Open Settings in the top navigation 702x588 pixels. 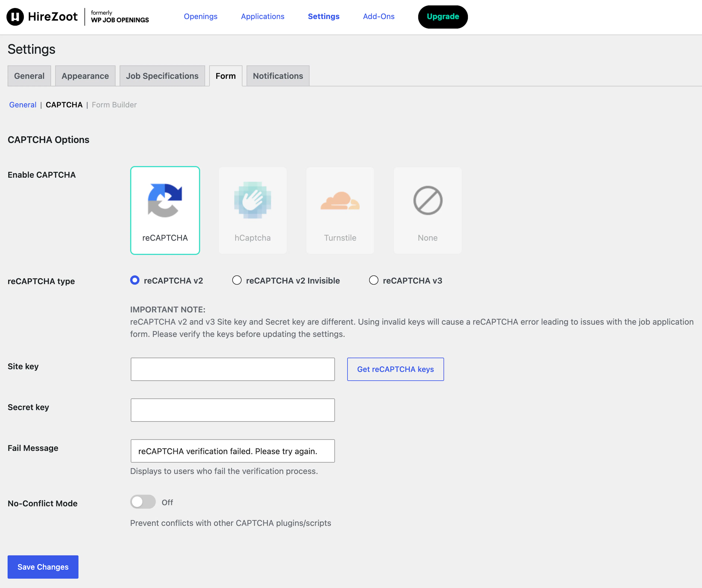324,16
